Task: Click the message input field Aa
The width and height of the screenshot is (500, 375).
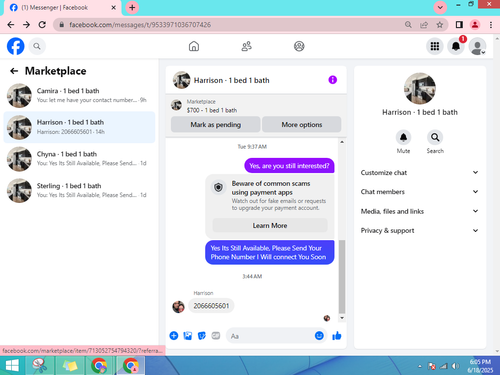Action: pyautogui.click(x=270, y=336)
